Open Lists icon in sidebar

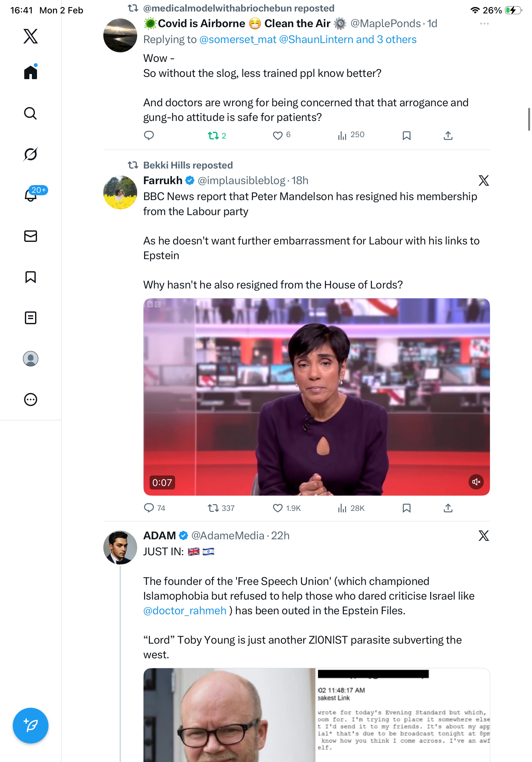pos(31,317)
